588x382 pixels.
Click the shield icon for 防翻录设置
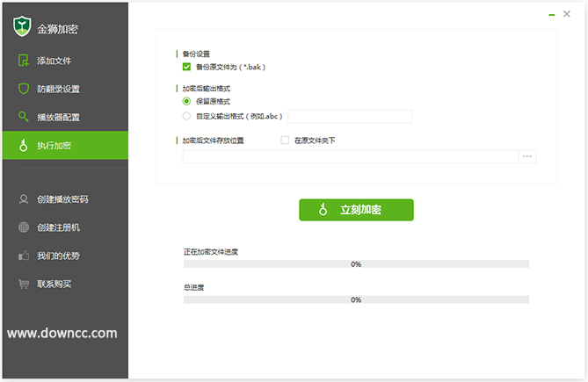(24, 89)
